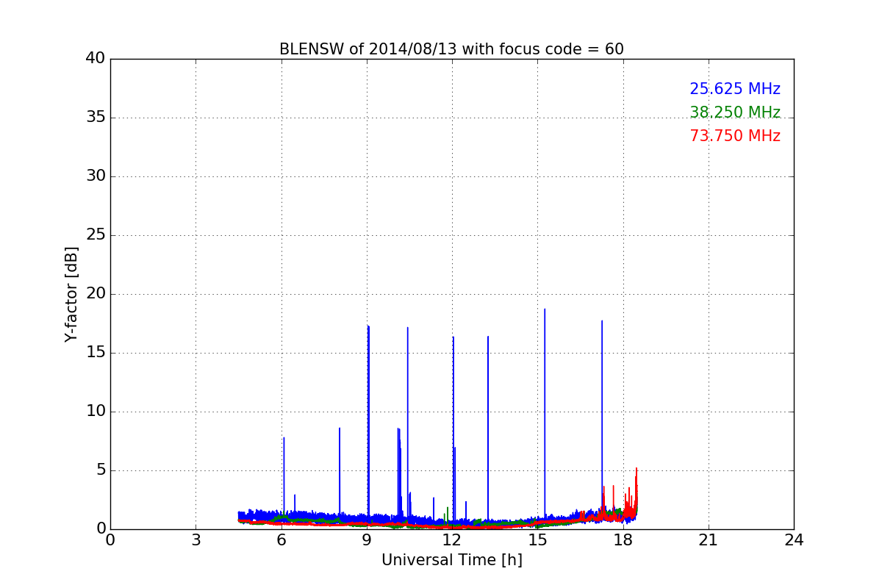This screenshot has width=882, height=588.
Task: Click the x-axis tick label 21
Action: coord(709,540)
